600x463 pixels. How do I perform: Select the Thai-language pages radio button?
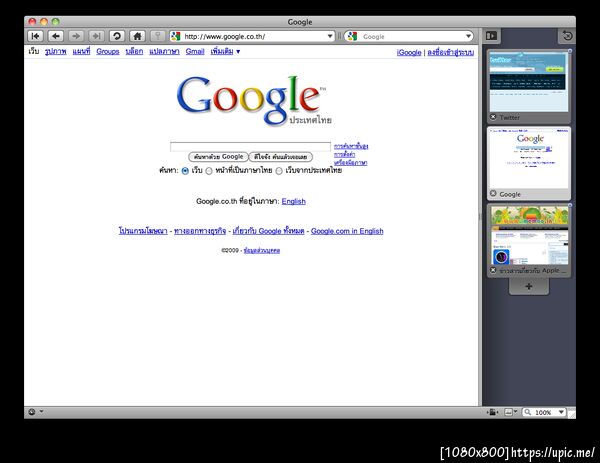[209, 171]
